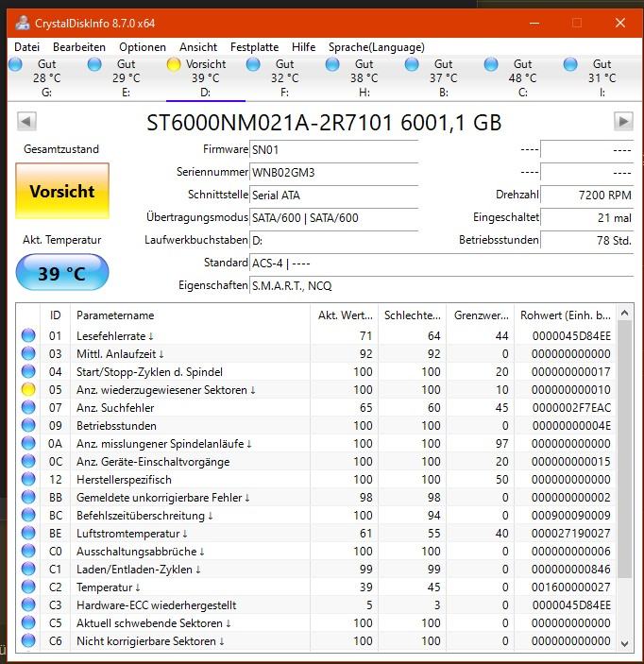
Task: Click the status icon for Ausschaltungsabbrüche
Action: pyautogui.click(x=28, y=551)
